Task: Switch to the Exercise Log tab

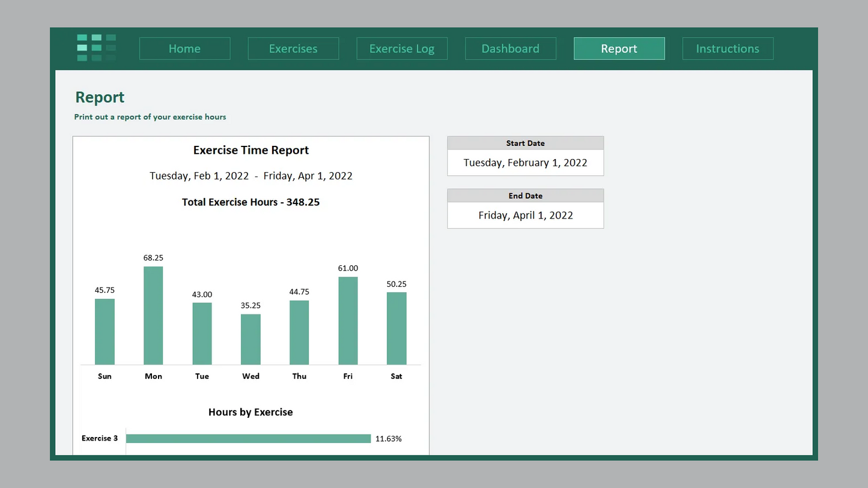Action: coord(402,49)
